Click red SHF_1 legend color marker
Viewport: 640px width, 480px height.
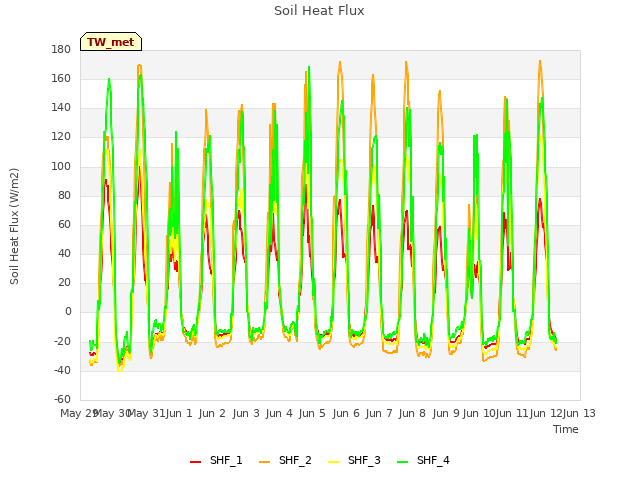pyautogui.click(x=196, y=462)
